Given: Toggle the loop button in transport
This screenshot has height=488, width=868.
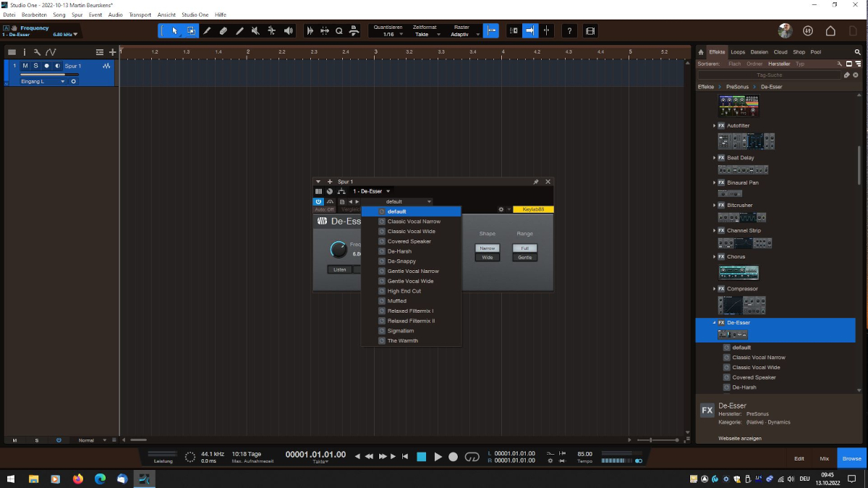Looking at the screenshot, I should pyautogui.click(x=472, y=457).
